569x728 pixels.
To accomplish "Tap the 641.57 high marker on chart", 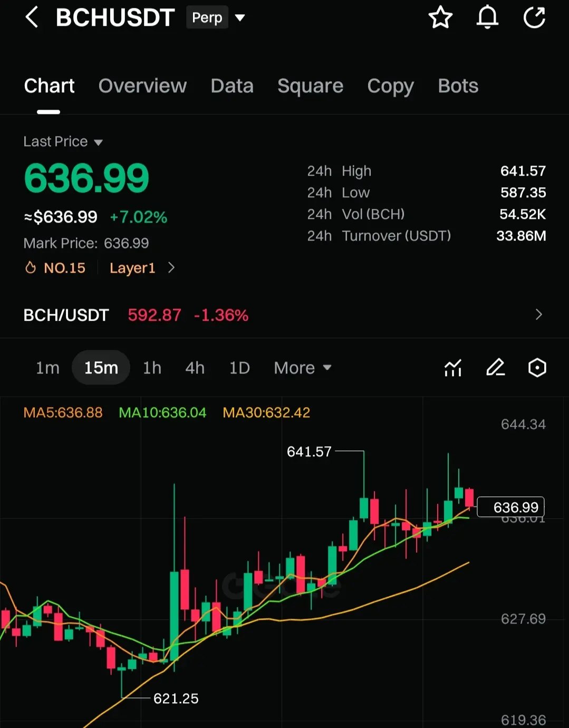I will pyautogui.click(x=309, y=452).
